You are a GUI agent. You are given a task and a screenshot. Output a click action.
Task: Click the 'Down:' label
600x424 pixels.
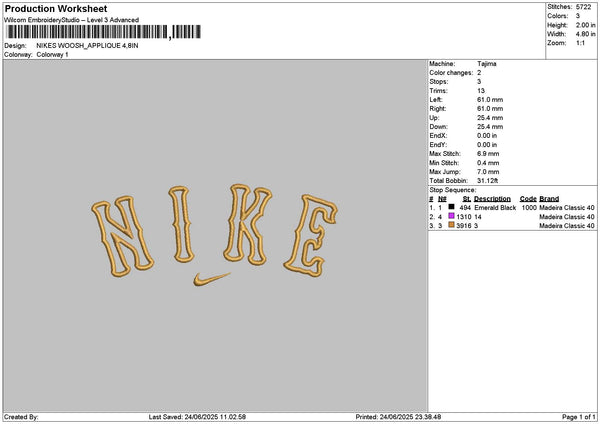click(x=439, y=127)
